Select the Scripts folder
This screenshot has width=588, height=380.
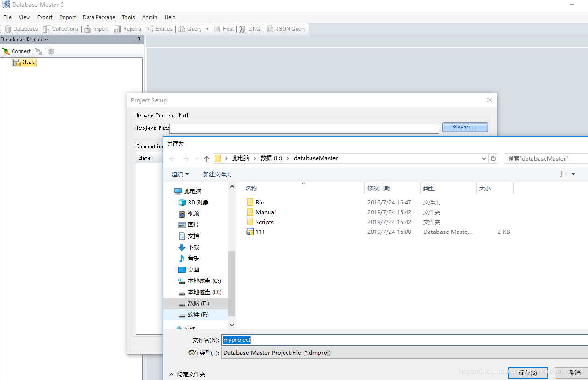pos(260,222)
